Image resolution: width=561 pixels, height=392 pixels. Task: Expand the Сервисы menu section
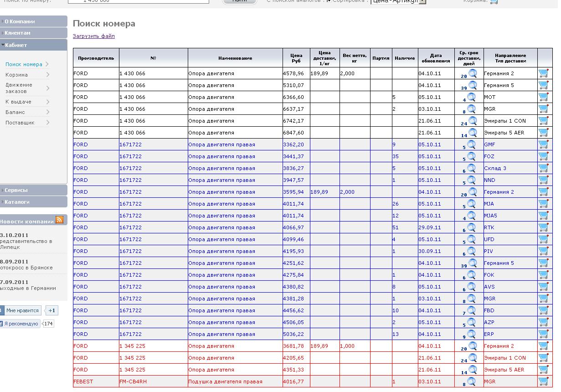point(34,190)
